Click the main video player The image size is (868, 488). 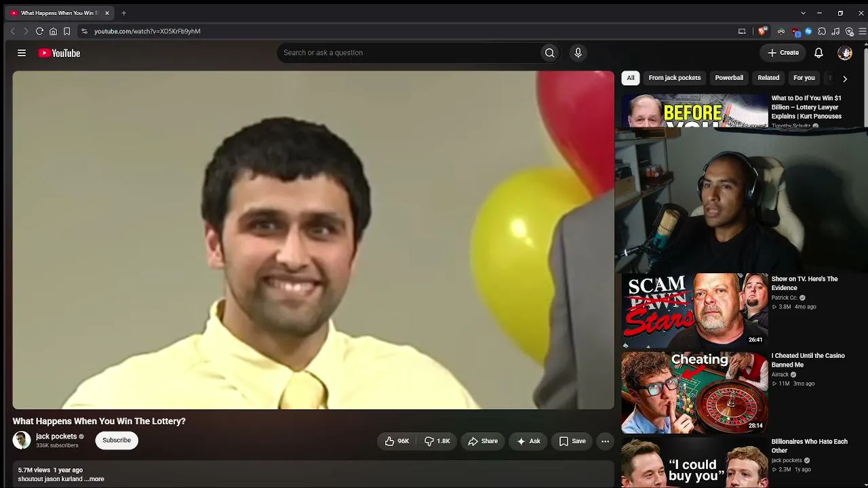click(313, 240)
